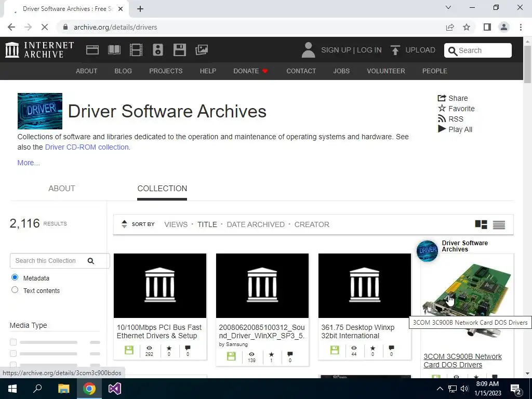The image size is (532, 399).
Task: Open the Chrome three-dot menu
Action: 521,27
